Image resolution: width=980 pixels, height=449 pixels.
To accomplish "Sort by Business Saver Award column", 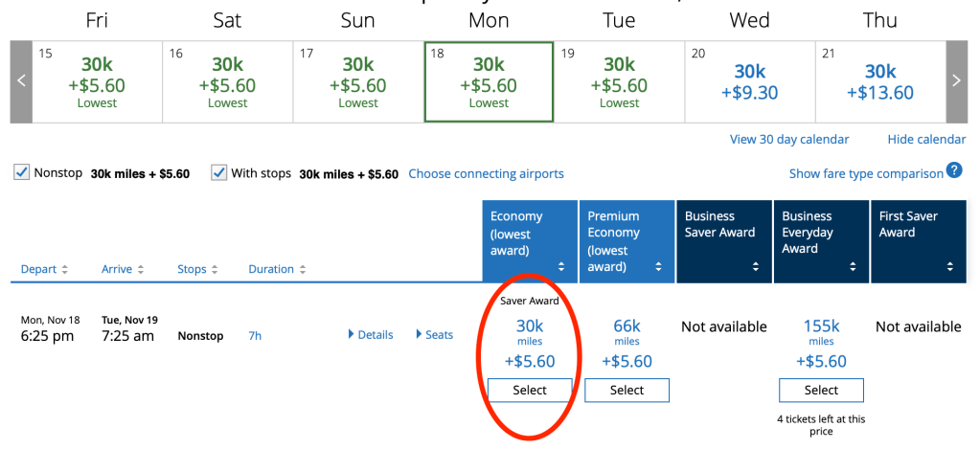I will [723, 241].
